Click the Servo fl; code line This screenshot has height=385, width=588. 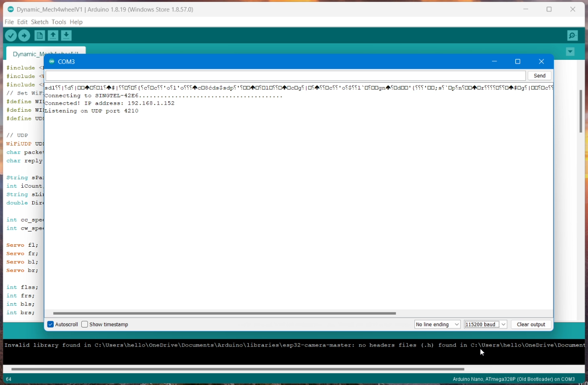[x=22, y=245]
